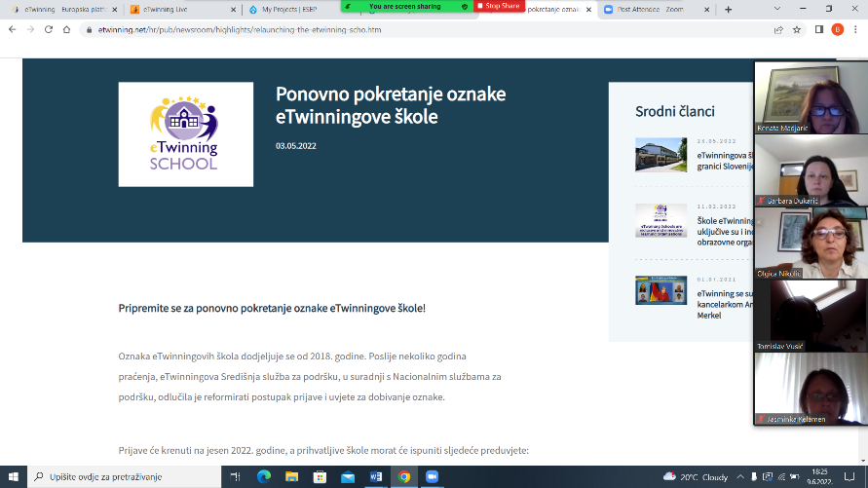Open the Škole eTwinning uključive article
The image size is (868, 488).
725,231
